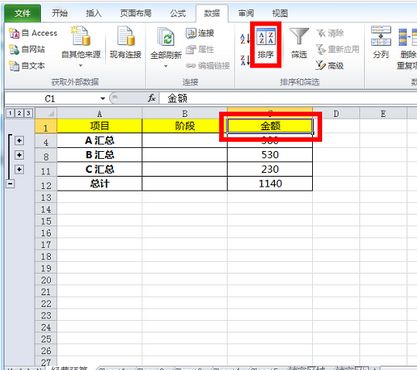
Task: Show outline level 3
Action: point(28,113)
